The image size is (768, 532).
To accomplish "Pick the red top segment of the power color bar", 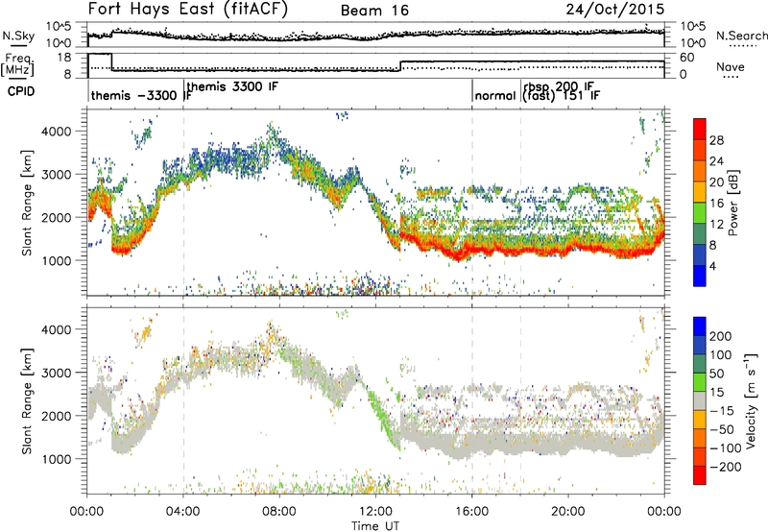I will click(x=700, y=130).
